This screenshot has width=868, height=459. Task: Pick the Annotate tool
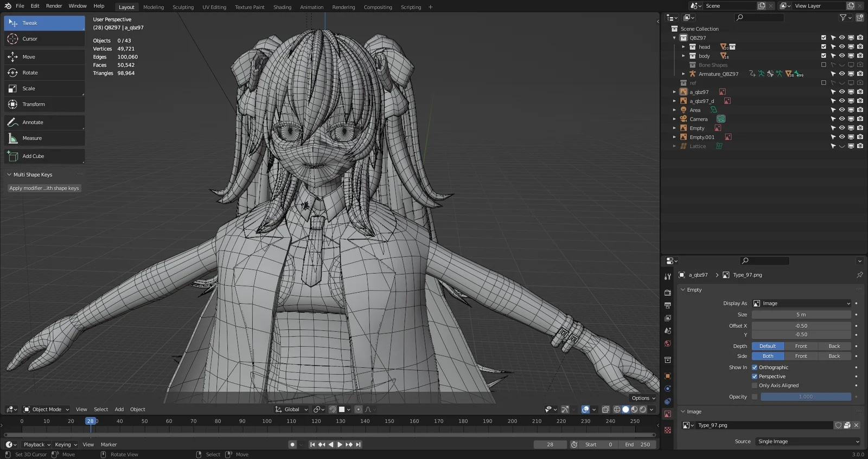pos(33,122)
